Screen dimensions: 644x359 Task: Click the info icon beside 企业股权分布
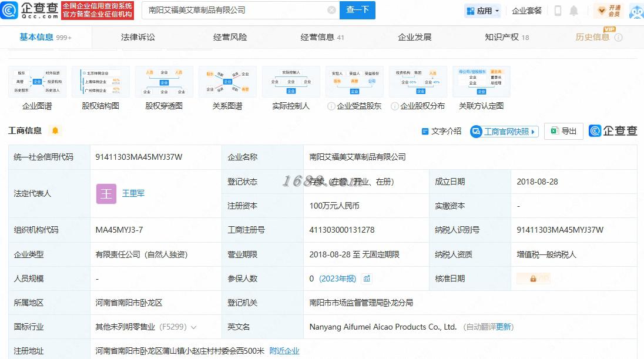394,106
